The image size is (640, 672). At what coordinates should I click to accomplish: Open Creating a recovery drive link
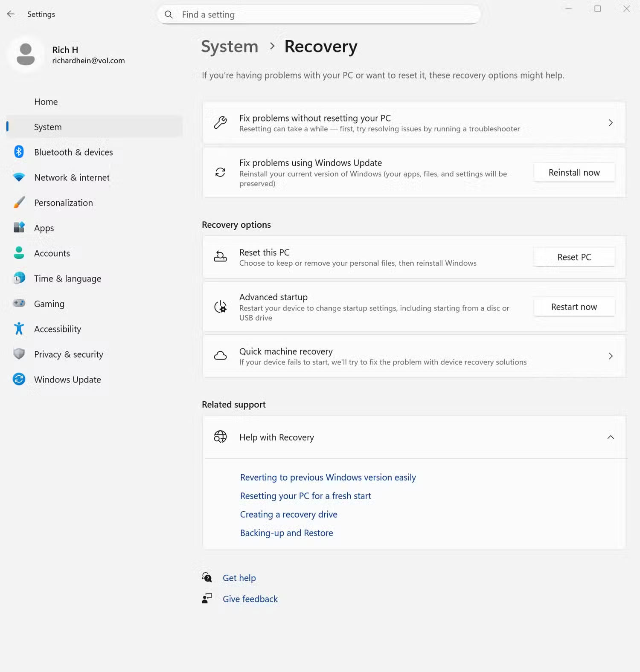pyautogui.click(x=288, y=514)
